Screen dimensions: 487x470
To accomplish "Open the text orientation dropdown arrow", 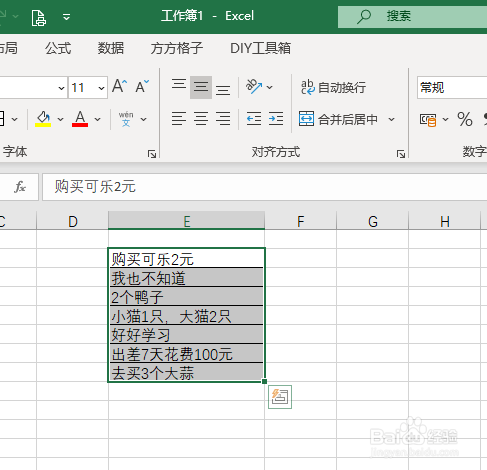I will point(270,87).
